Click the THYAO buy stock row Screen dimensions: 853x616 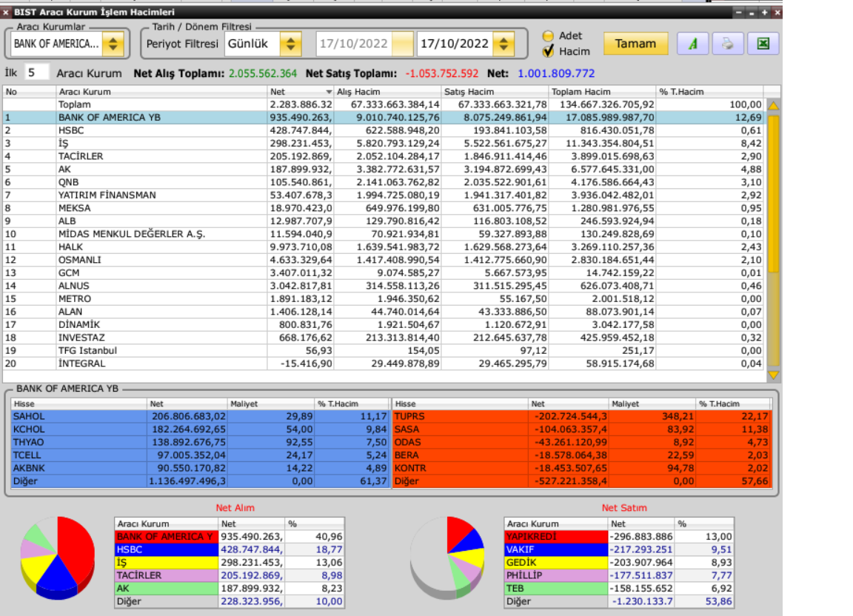tap(200, 443)
